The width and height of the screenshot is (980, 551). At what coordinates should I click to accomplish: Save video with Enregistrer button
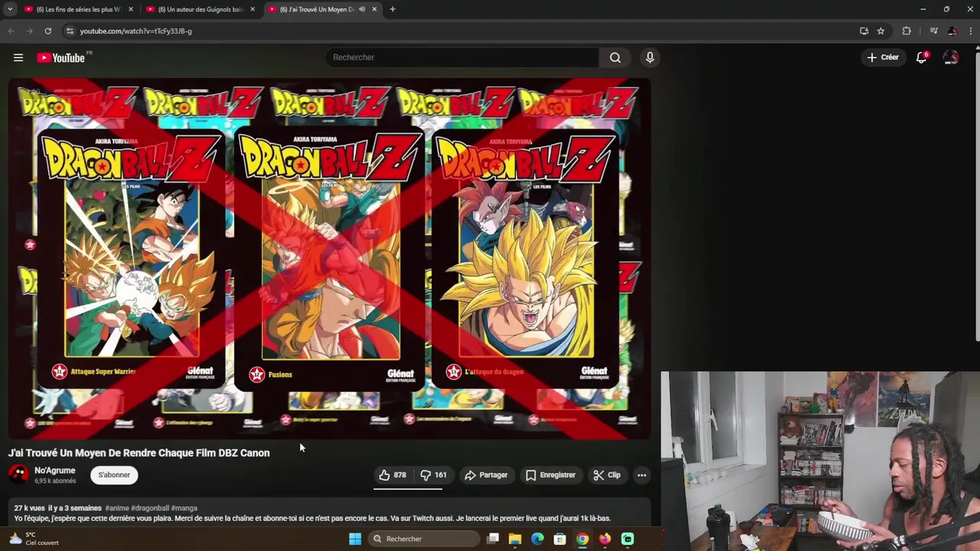[550, 475]
